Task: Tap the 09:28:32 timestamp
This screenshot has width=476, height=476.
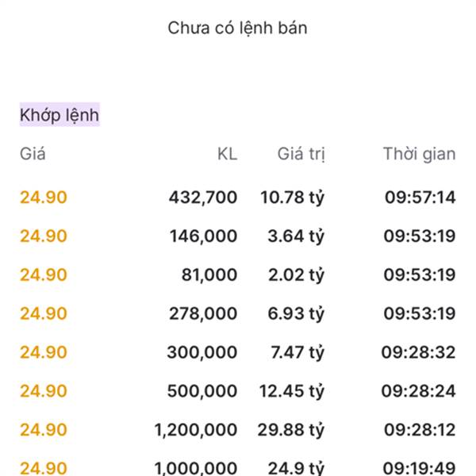Action: (418, 352)
